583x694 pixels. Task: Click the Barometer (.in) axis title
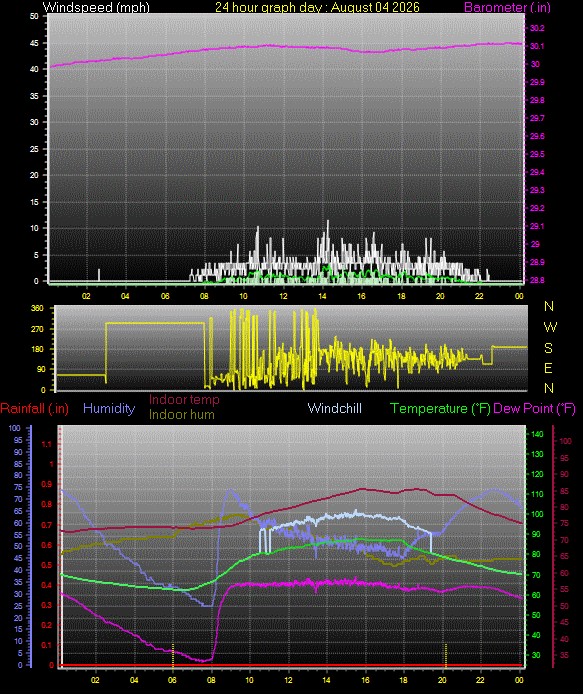[x=507, y=7]
